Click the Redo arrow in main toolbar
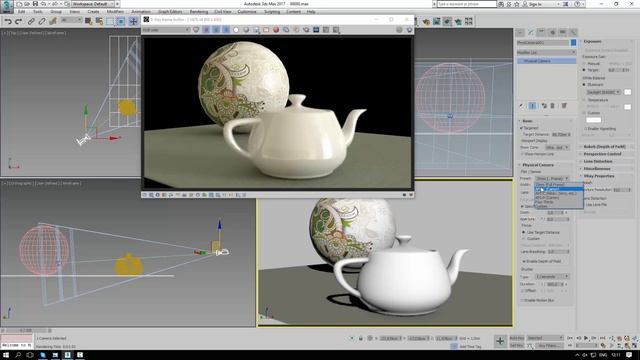Viewport: 640px width, 360px height. (18, 21)
